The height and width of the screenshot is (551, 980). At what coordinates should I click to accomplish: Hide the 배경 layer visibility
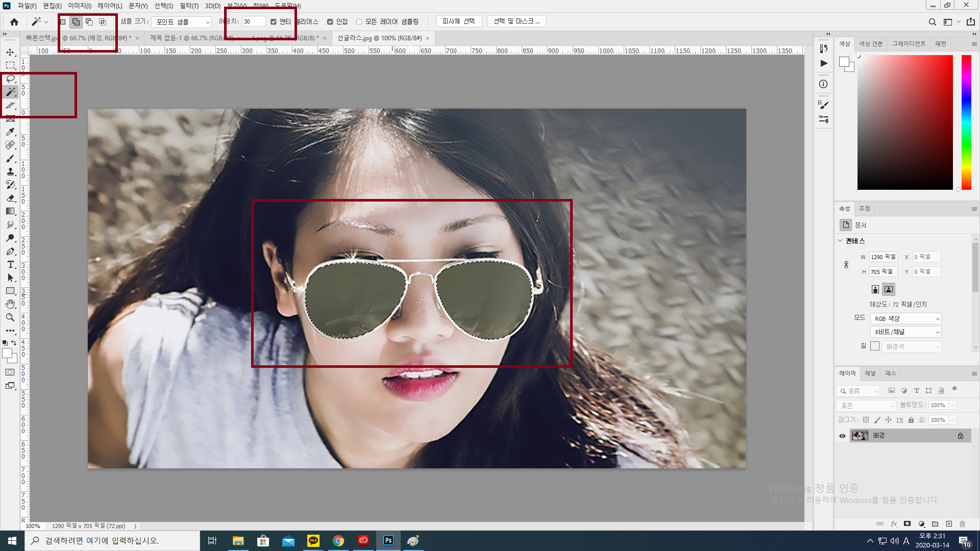[842, 436]
